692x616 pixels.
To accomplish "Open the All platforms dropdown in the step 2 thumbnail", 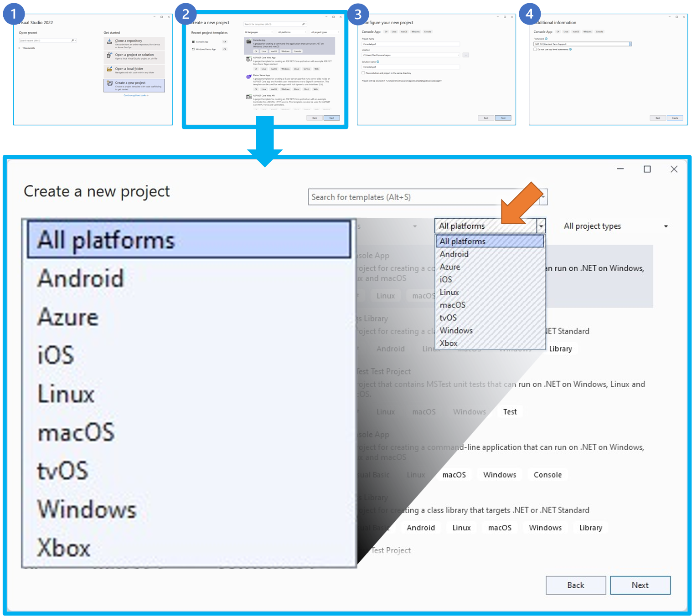I will [292, 32].
